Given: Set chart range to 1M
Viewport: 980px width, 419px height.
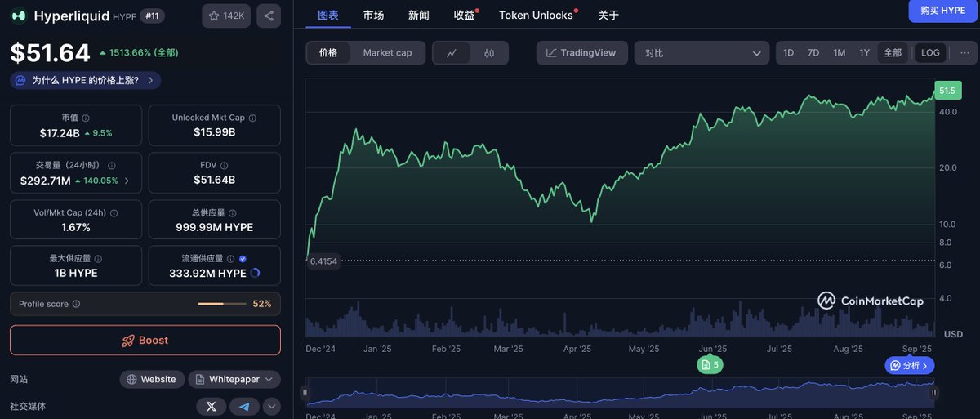Looking at the screenshot, I should coord(839,52).
